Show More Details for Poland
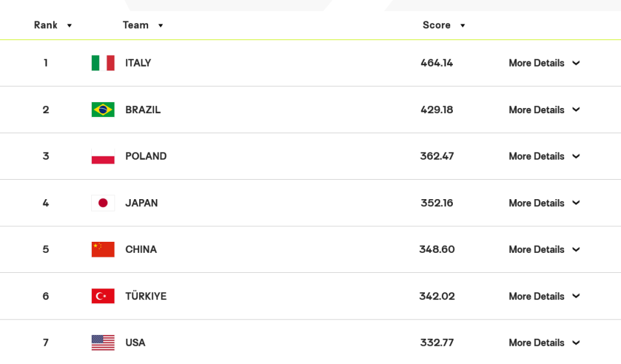Screen dimensions: 621x364 click(544, 156)
